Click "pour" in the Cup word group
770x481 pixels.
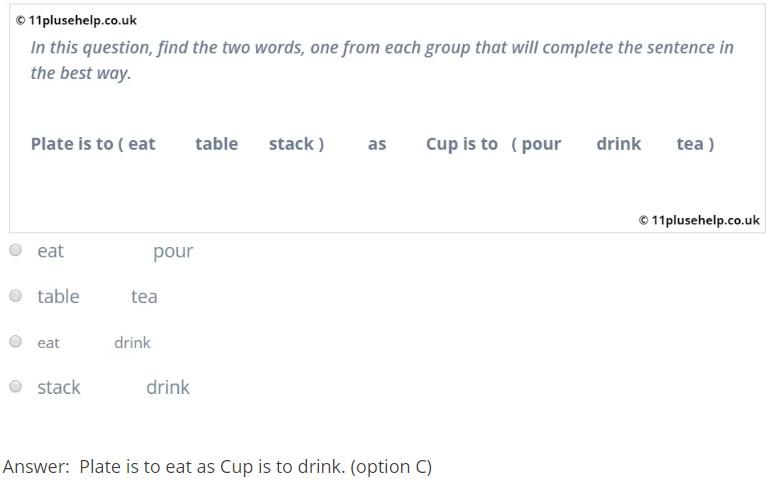click(541, 144)
